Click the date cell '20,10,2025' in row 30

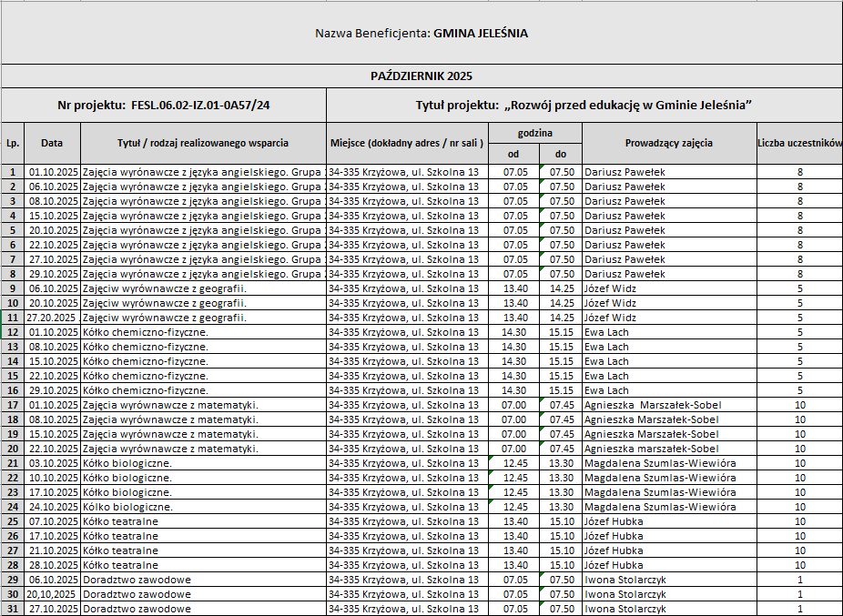53,594
